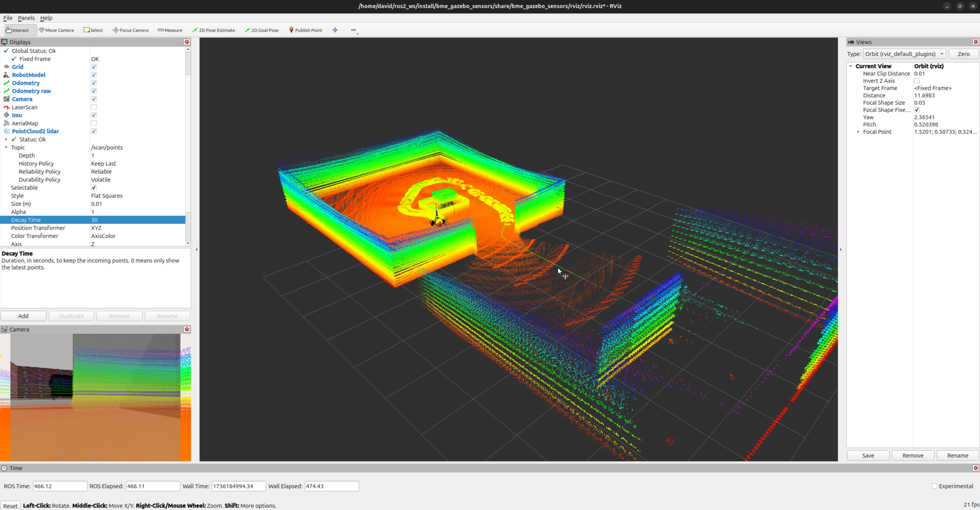The width and height of the screenshot is (980, 510).
Task: Open the File menu
Action: click(x=8, y=18)
